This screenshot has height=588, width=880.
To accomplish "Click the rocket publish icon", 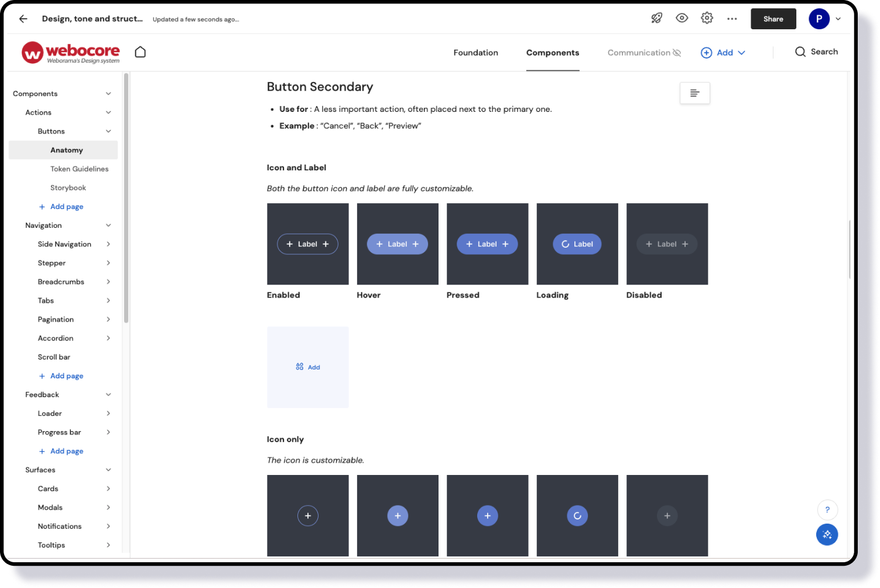I will [656, 18].
